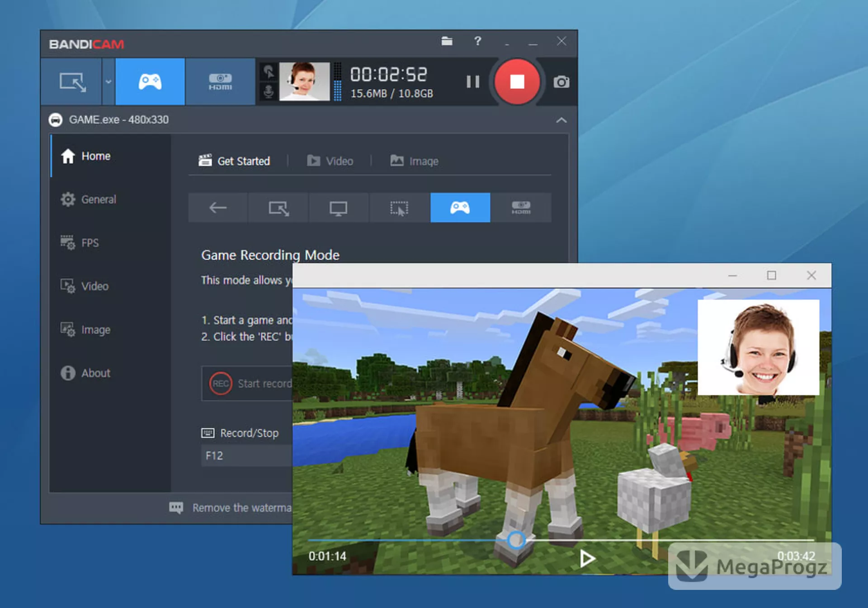This screenshot has height=608, width=868.
Task: Play the video in player window
Action: (x=587, y=559)
